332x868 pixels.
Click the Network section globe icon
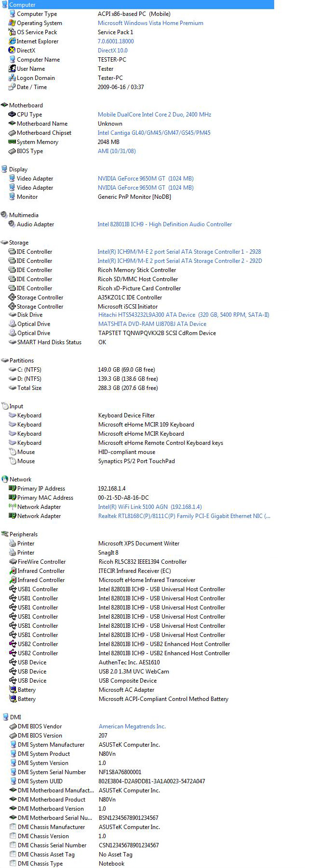(x=5, y=479)
